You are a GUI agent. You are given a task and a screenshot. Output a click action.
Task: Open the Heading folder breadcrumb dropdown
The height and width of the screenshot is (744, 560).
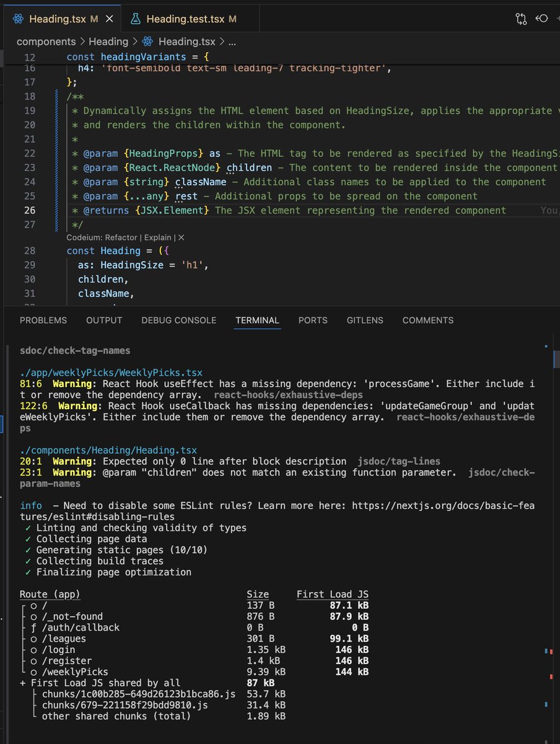point(108,42)
